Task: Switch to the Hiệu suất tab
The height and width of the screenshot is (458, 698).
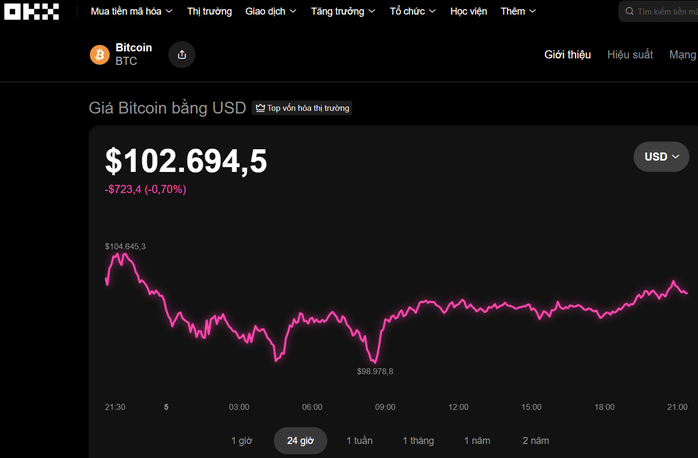Action: click(x=628, y=55)
